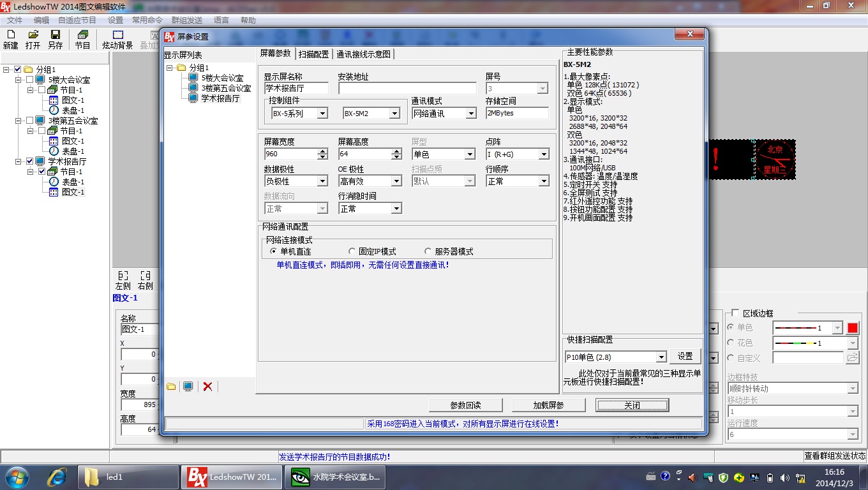868x490 pixels.
Task: Click the add group folder icon in dialog
Action: click(171, 386)
